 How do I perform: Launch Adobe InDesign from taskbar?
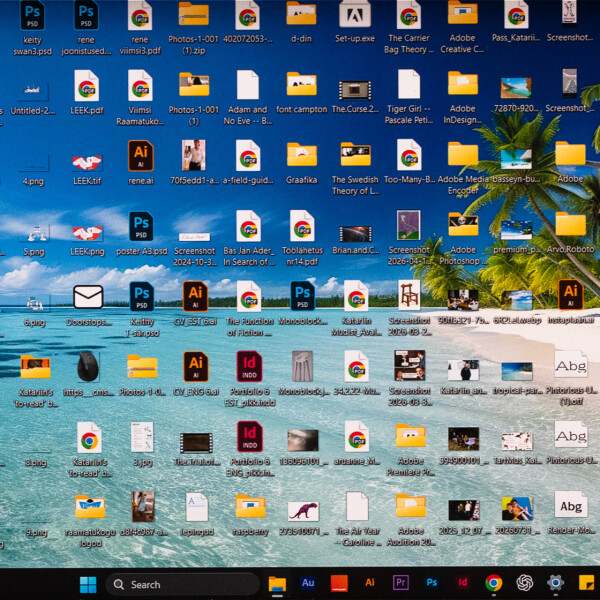coord(463,582)
